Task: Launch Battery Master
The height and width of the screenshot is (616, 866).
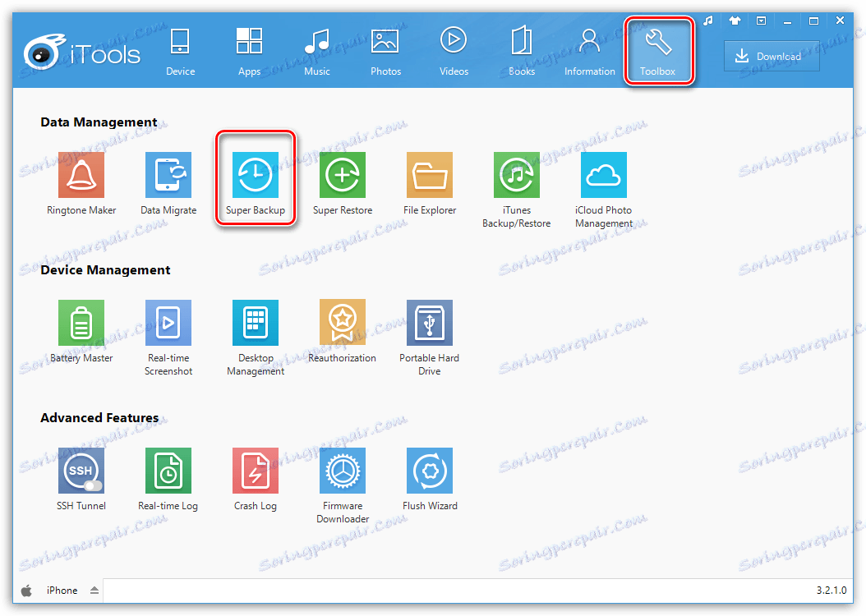Action: tap(81, 323)
